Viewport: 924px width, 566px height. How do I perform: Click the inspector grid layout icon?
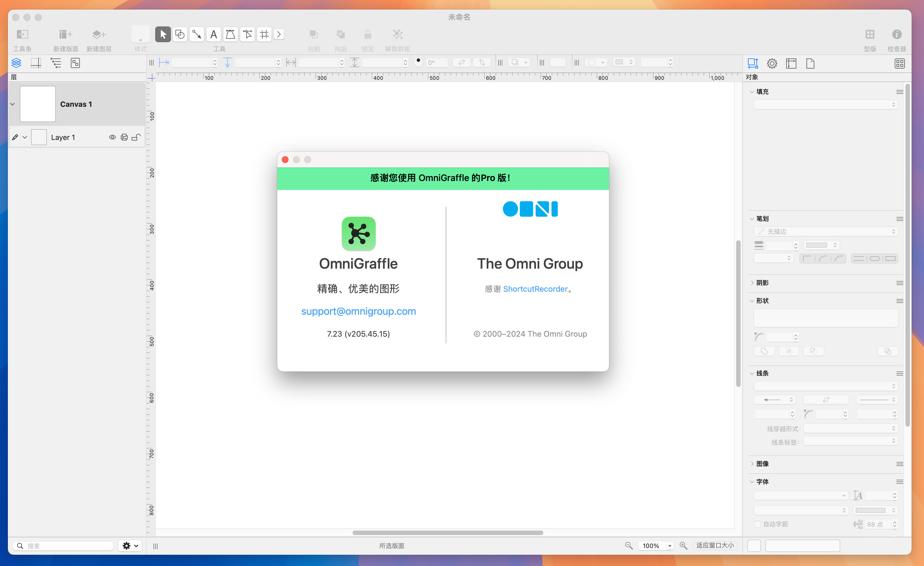(900, 63)
